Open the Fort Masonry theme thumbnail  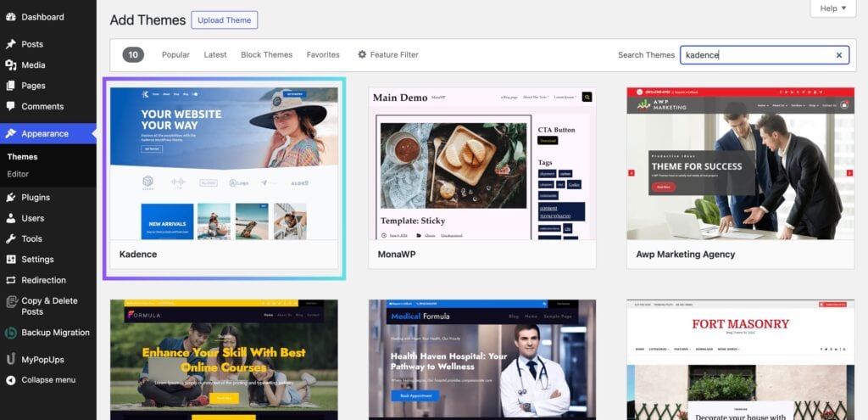point(741,360)
